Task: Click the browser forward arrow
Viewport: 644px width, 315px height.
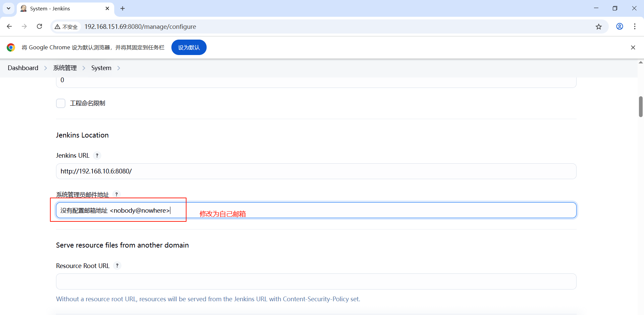Action: (24, 27)
